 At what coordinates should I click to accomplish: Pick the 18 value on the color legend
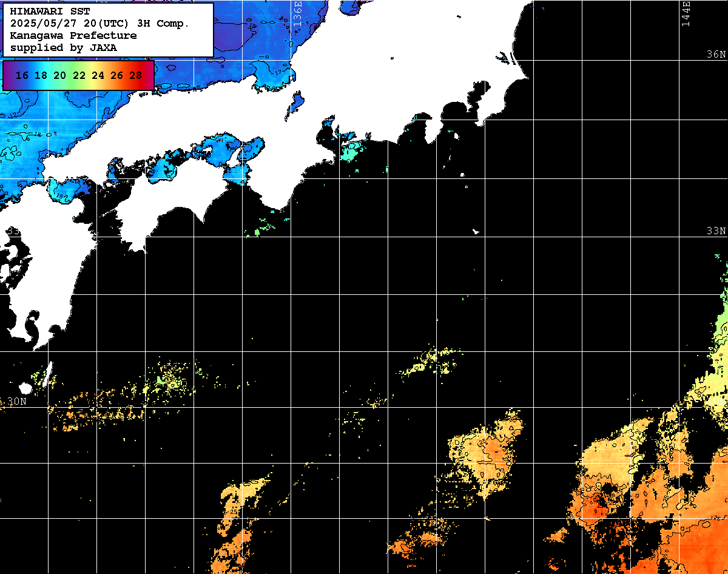[x=41, y=75]
